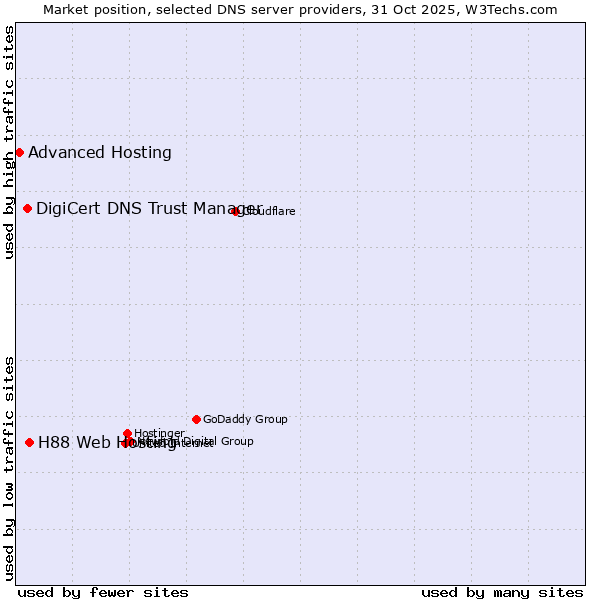Click the 'used by high traffic sites' label
600x600 pixels.
pyautogui.click(x=9, y=142)
